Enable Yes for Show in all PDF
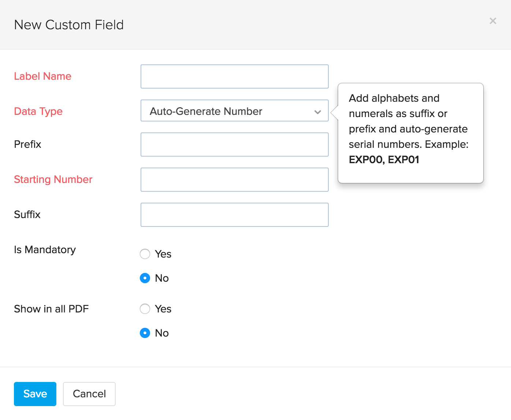 pyautogui.click(x=145, y=309)
